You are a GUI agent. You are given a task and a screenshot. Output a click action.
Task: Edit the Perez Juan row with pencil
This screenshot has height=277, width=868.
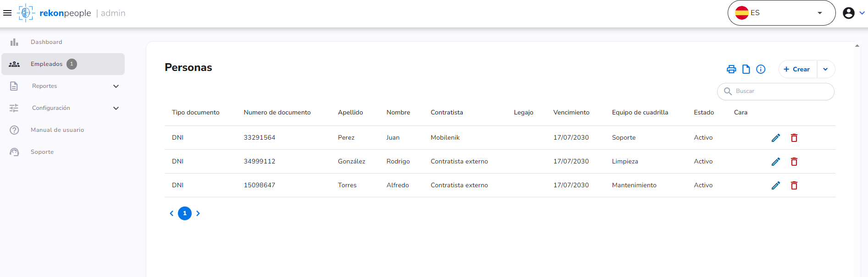(776, 138)
